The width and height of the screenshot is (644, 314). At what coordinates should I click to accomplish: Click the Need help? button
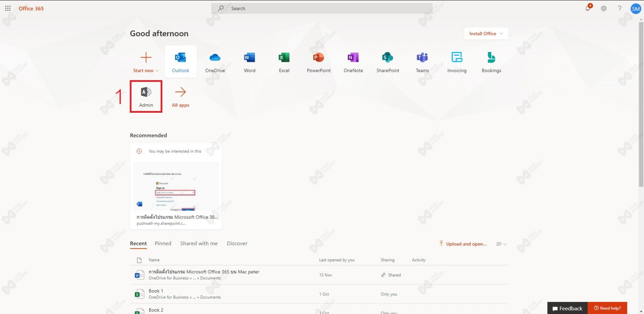click(x=607, y=308)
